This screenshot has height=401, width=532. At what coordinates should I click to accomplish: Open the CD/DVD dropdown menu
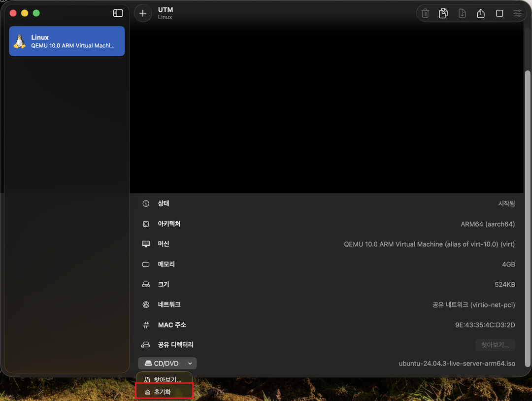pos(167,364)
